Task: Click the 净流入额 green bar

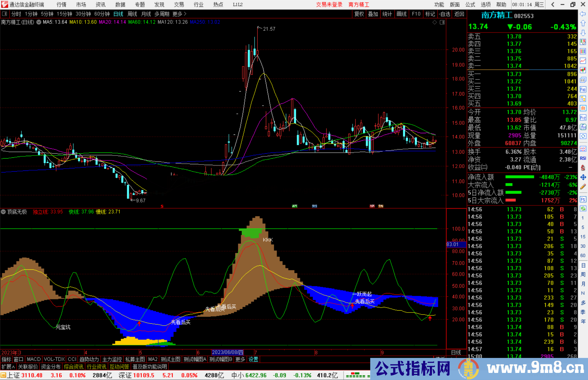Action: click(520, 177)
